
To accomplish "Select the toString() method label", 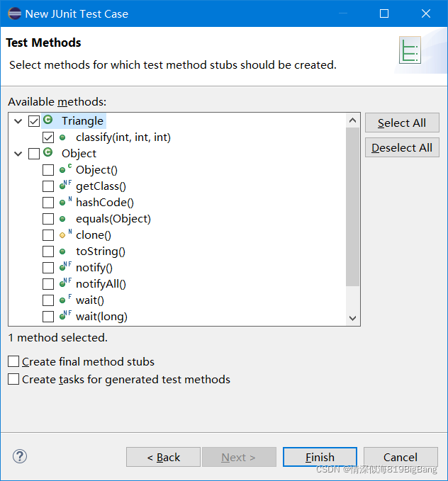I will (101, 251).
